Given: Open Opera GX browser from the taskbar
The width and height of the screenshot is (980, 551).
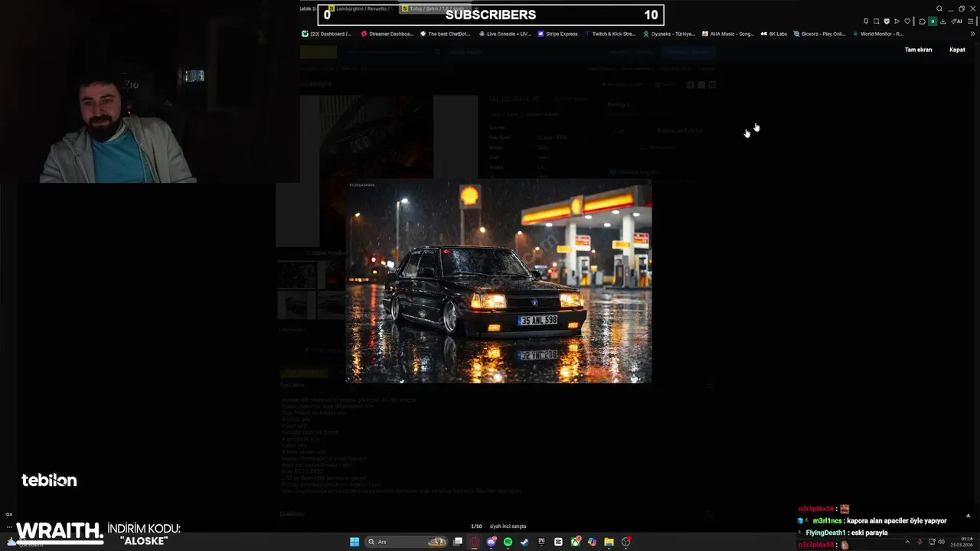Looking at the screenshot, I should pos(474,542).
